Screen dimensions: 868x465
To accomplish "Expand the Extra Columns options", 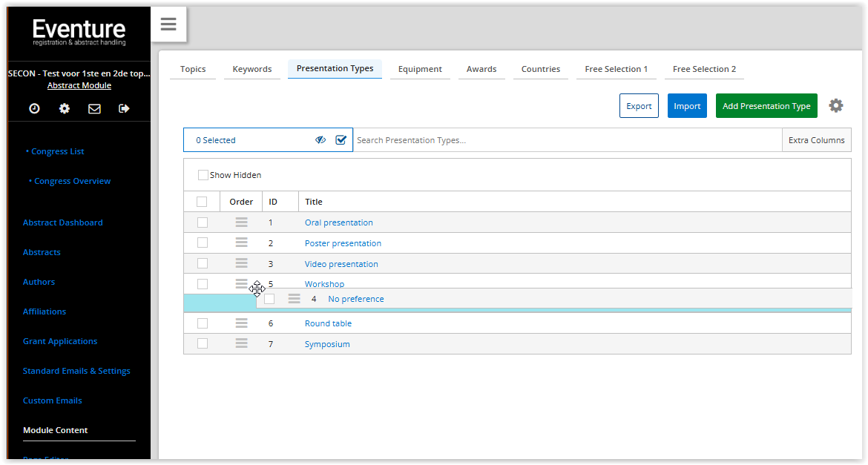I will click(816, 140).
